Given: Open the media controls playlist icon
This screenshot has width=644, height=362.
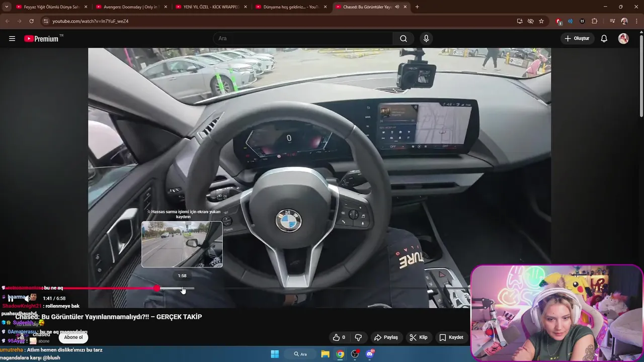Looking at the screenshot, I should 612,21.
